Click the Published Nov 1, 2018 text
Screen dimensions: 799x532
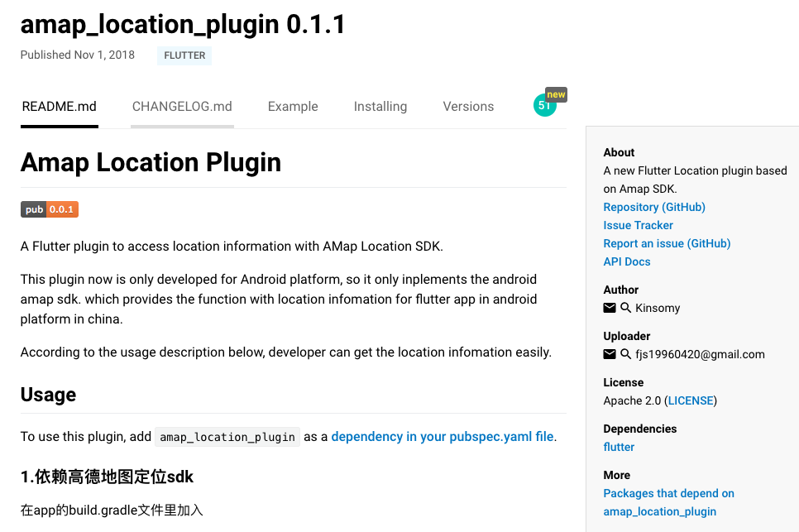(x=78, y=55)
